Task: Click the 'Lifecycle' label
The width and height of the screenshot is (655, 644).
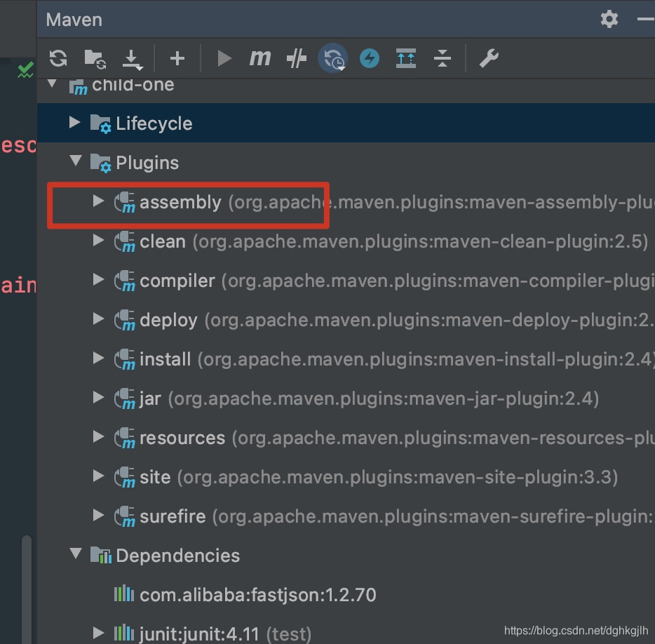Action: [154, 124]
